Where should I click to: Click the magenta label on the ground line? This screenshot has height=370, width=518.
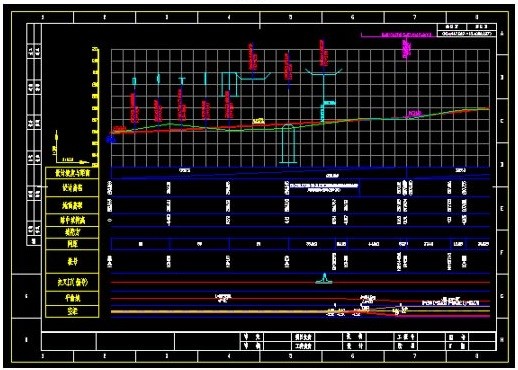point(414,114)
